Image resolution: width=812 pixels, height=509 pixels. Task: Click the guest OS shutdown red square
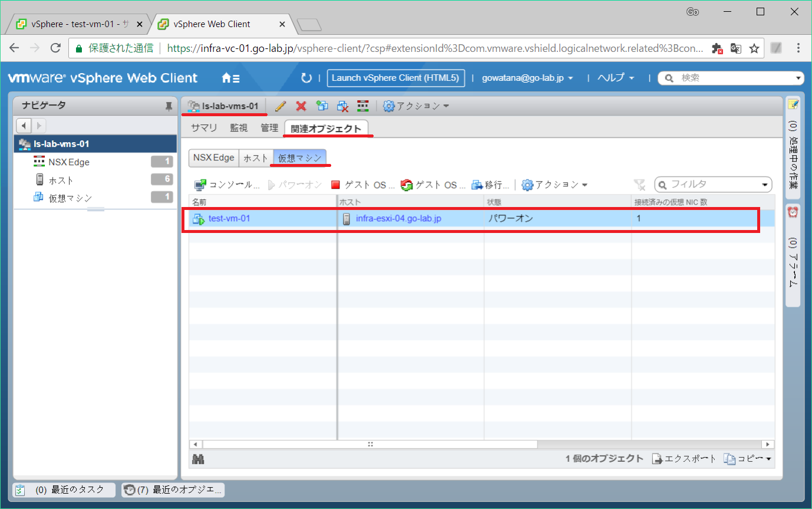coord(336,185)
